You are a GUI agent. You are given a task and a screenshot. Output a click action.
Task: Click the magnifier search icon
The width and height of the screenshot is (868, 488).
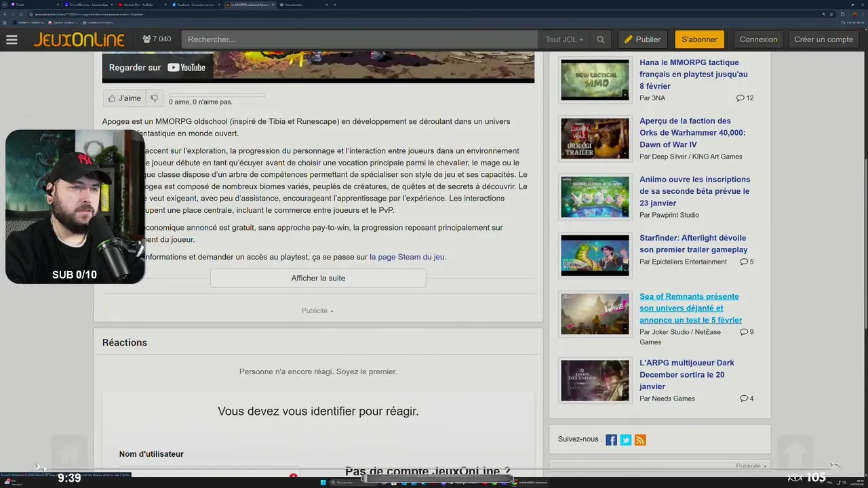(x=600, y=39)
